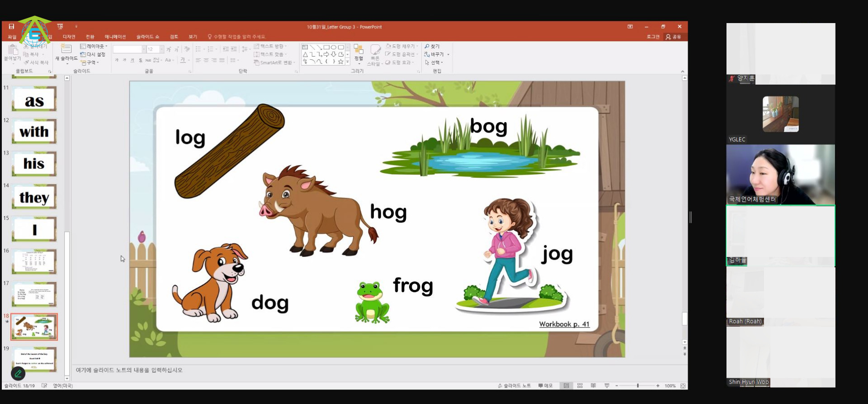Screen dimensions: 868x404
Task: Open the Animations (애니메이션) tab
Action: [x=115, y=37]
